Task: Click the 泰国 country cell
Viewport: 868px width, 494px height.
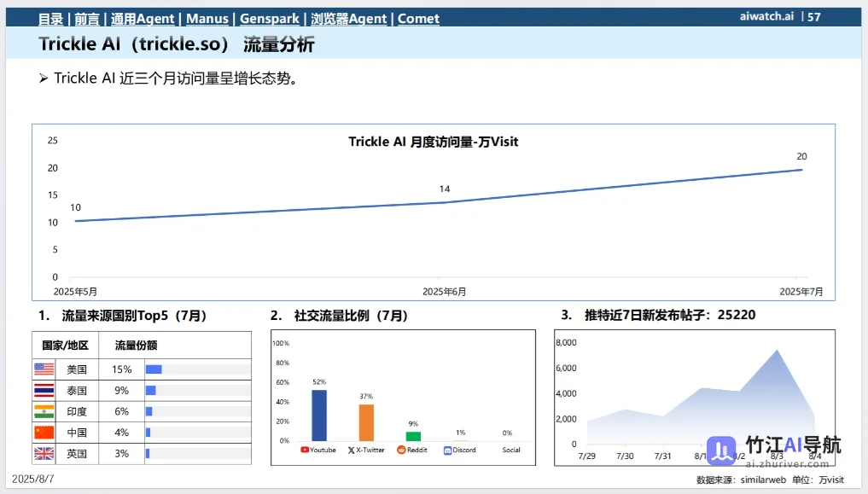Action: (x=77, y=391)
